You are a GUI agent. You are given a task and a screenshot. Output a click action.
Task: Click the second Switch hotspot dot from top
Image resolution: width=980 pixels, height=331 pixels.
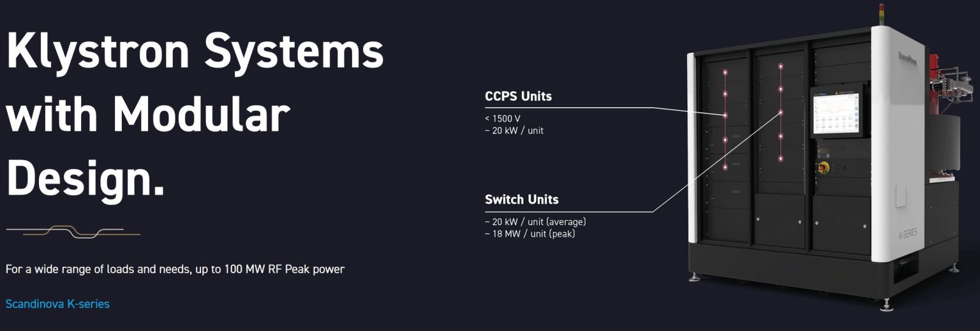[x=780, y=90]
